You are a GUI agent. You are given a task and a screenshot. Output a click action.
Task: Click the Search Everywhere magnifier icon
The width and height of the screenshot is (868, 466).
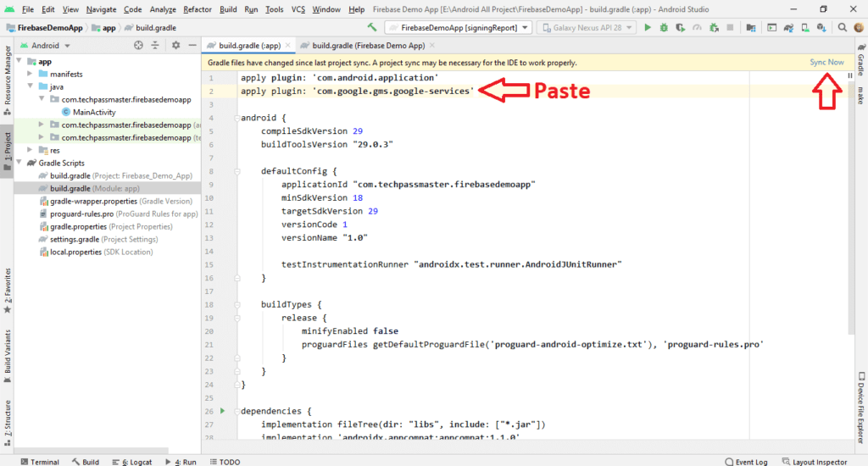point(842,27)
